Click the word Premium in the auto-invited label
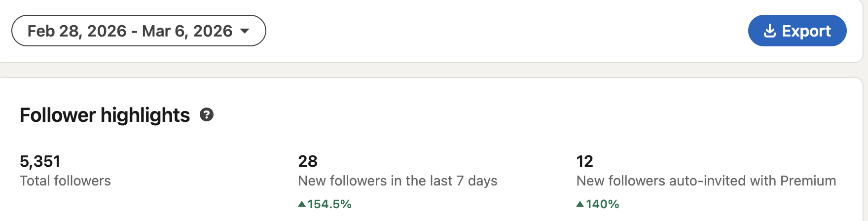Viewport: 868px width, 221px height. point(808,181)
